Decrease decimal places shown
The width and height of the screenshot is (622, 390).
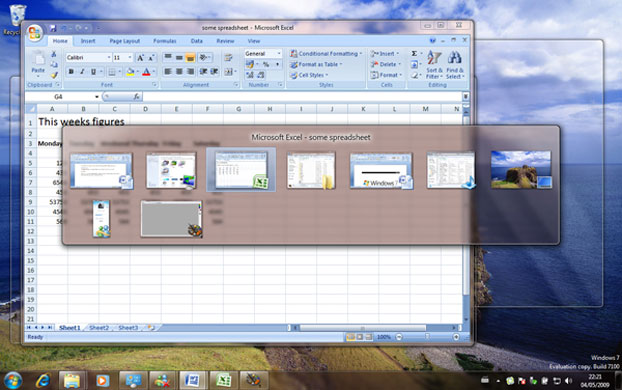(x=261, y=75)
